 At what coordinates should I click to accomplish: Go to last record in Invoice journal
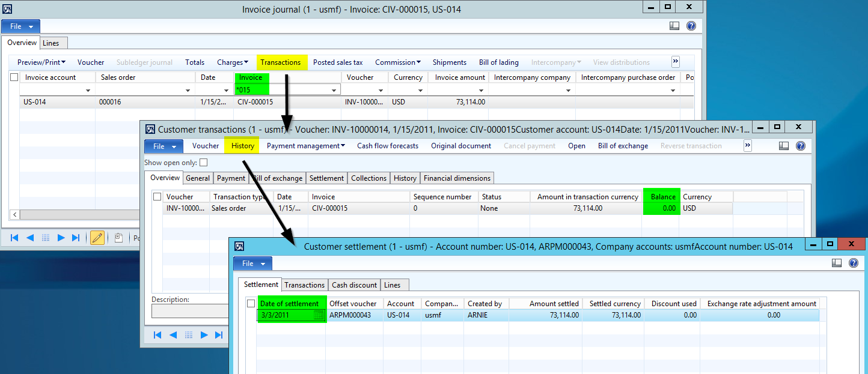(76, 238)
